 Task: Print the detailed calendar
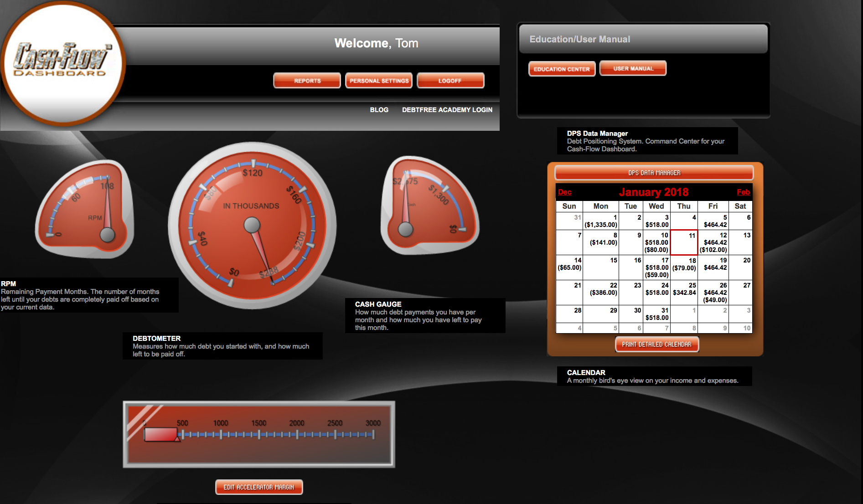(x=656, y=345)
